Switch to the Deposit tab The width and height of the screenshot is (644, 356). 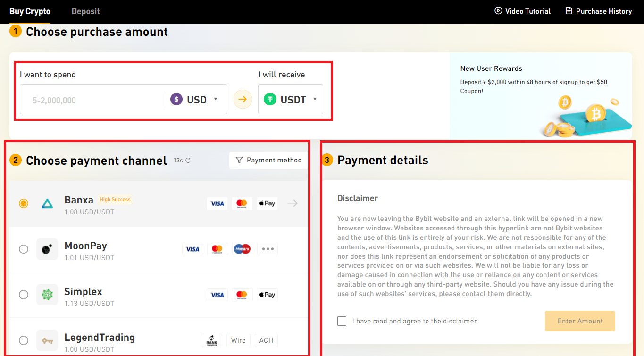coord(85,11)
